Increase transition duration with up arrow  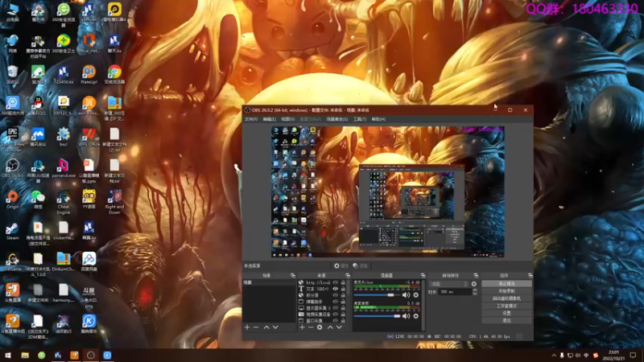(x=475, y=290)
